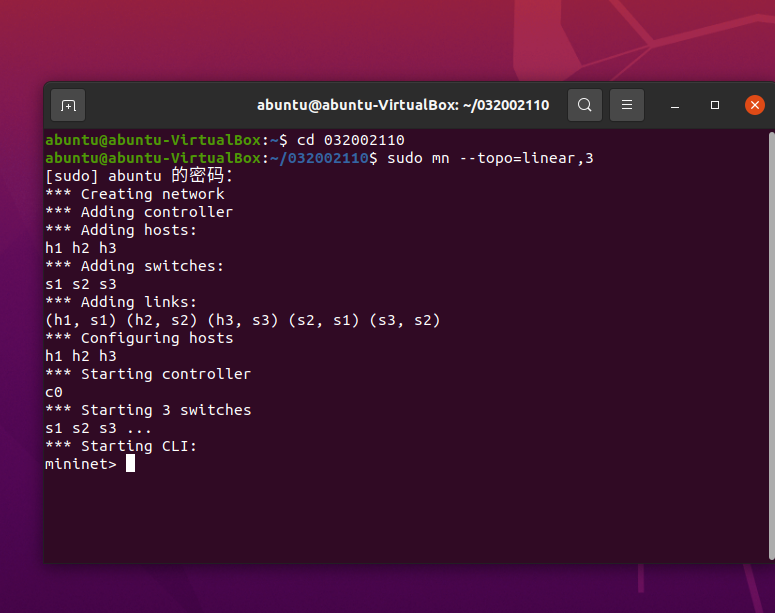The width and height of the screenshot is (775, 613).
Task: Click the terminal vertical scrollbar
Action: 772,346
